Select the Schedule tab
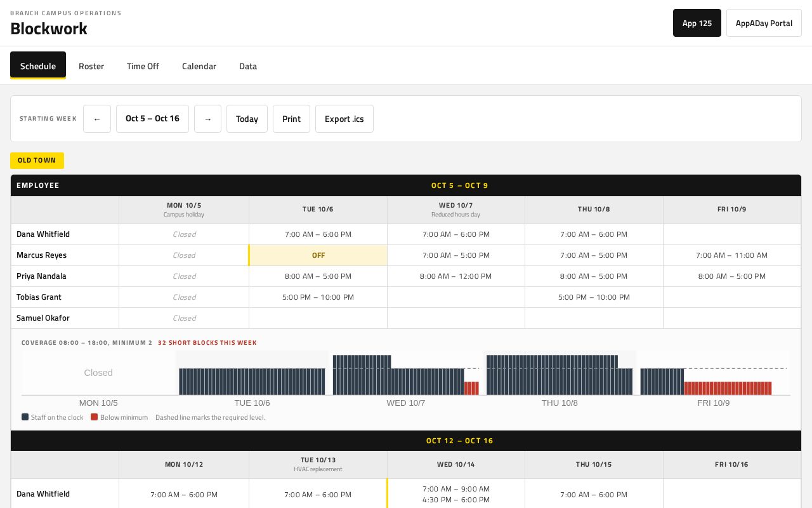The height and width of the screenshot is (508, 812). pyautogui.click(x=38, y=65)
